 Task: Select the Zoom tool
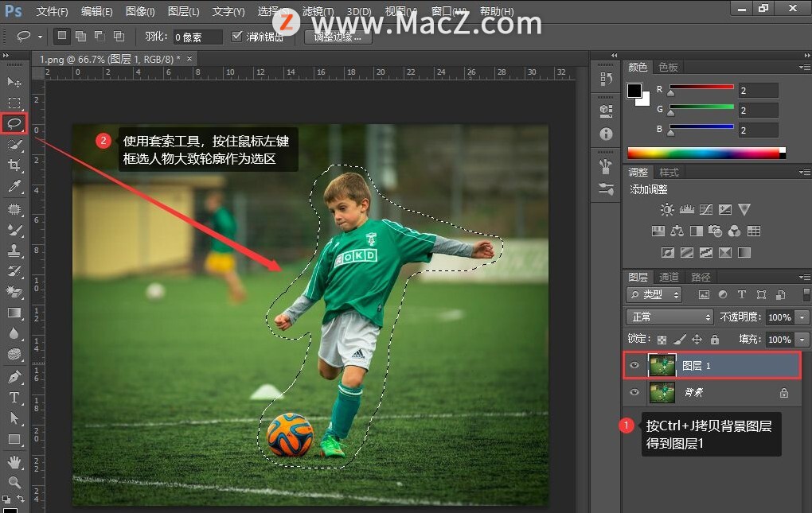point(14,483)
